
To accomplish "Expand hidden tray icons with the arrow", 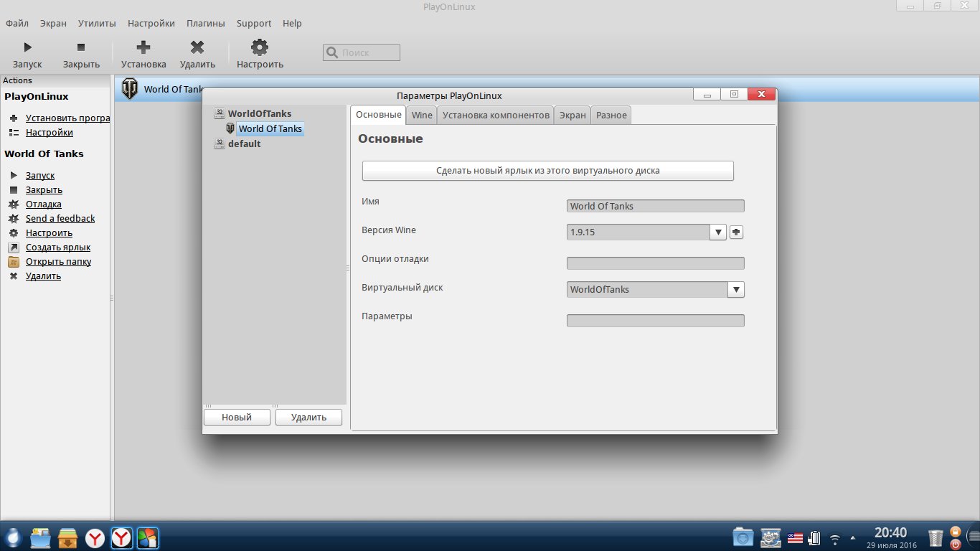I will tap(852, 538).
